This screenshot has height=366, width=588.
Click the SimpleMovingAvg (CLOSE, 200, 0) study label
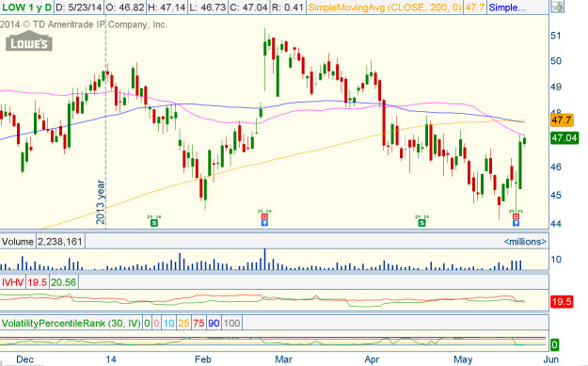point(385,8)
